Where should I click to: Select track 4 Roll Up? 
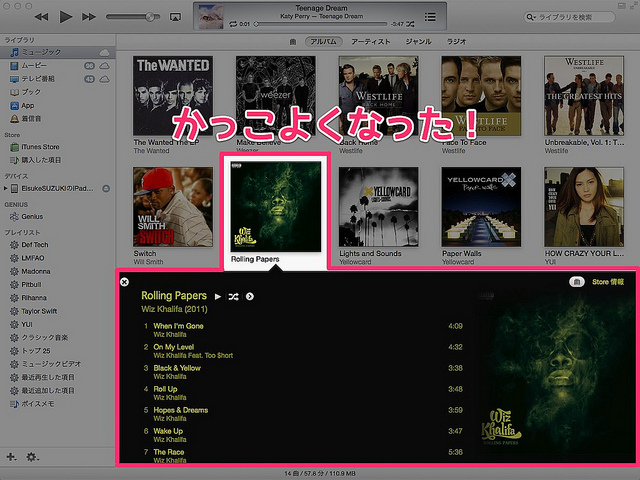coord(302,393)
